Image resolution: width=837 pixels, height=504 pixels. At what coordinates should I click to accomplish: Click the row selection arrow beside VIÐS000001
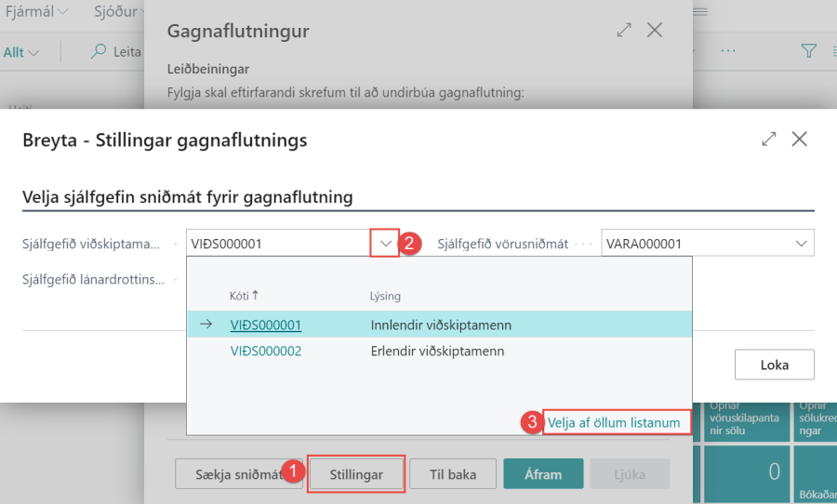coord(206,325)
